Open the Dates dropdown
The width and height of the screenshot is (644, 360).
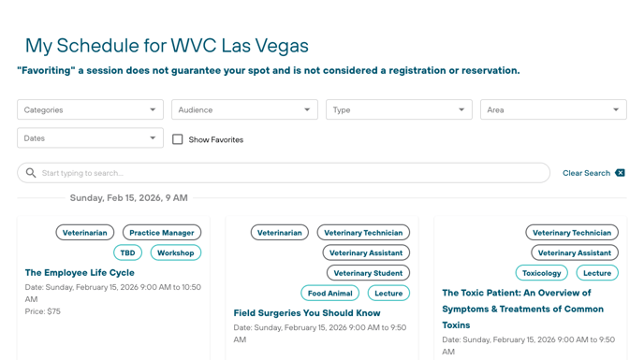pyautogui.click(x=90, y=138)
